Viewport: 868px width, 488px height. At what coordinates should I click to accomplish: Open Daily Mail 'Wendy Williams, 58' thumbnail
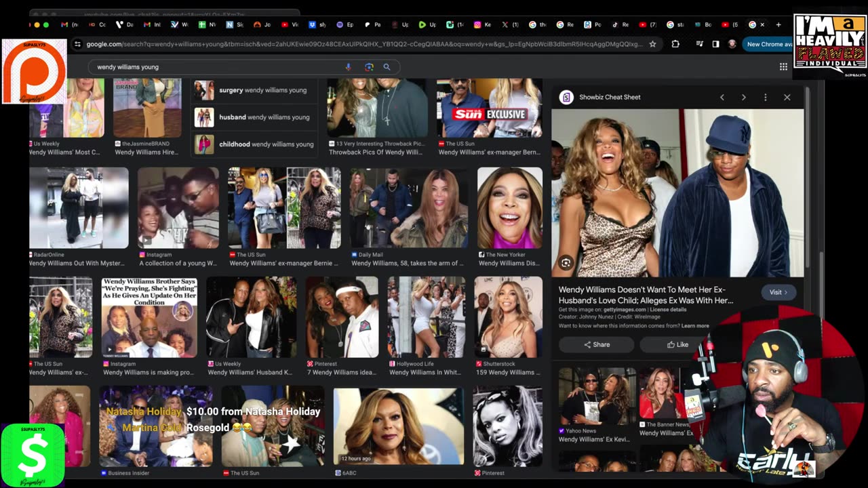click(409, 207)
